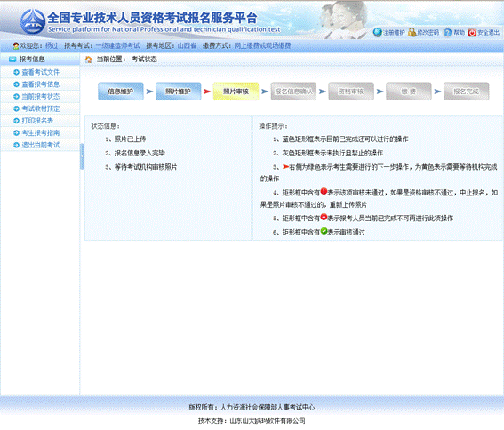Screen dimensions: 504x430
Task: Click the globe icon for 注册维护
Action: point(378,32)
